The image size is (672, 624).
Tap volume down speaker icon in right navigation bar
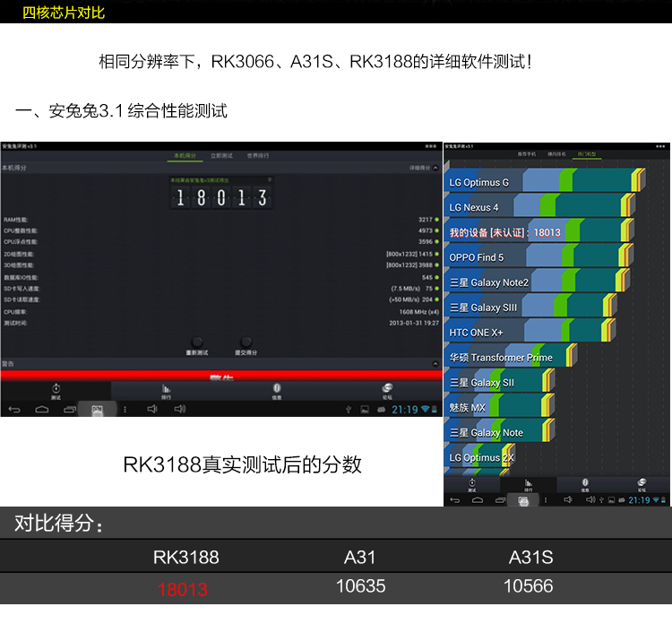pyautogui.click(x=568, y=499)
